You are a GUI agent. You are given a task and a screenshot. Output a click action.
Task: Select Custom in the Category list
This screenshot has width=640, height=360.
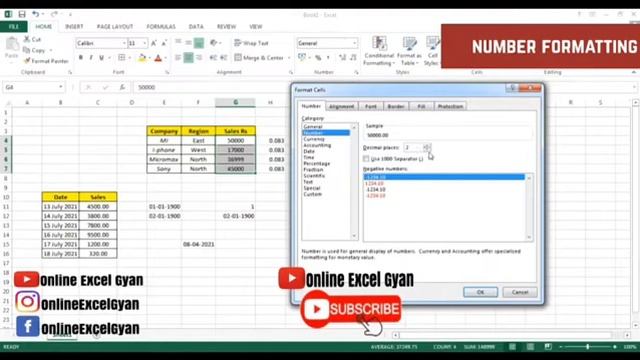313,194
